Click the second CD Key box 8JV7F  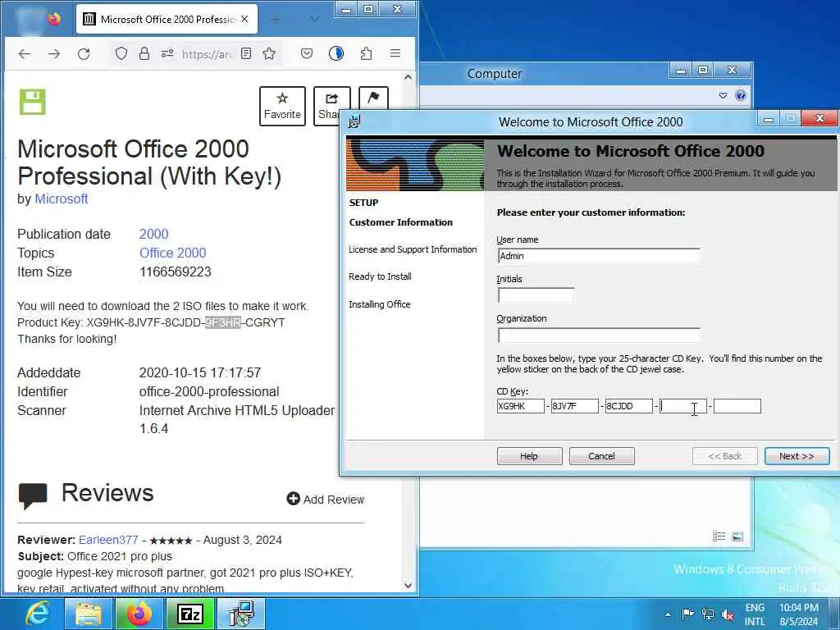(x=574, y=406)
